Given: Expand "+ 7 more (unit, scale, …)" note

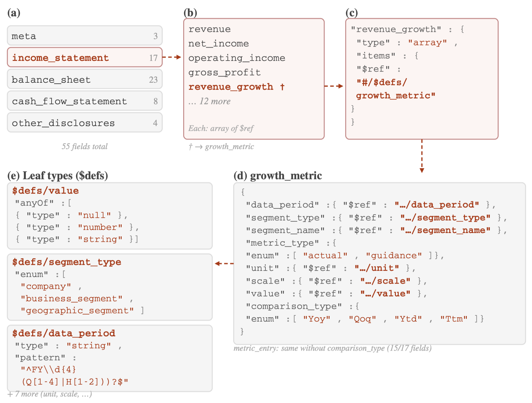Looking at the screenshot, I should click(50, 394).
